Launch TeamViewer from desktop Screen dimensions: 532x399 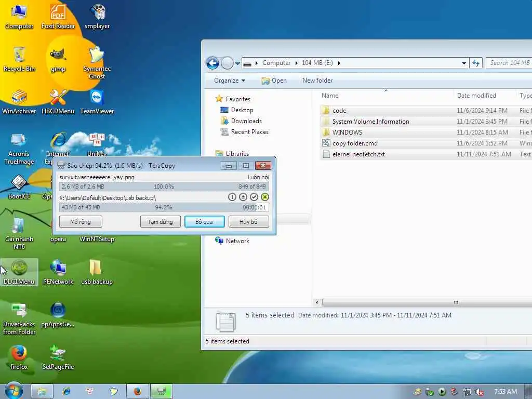tap(97, 102)
